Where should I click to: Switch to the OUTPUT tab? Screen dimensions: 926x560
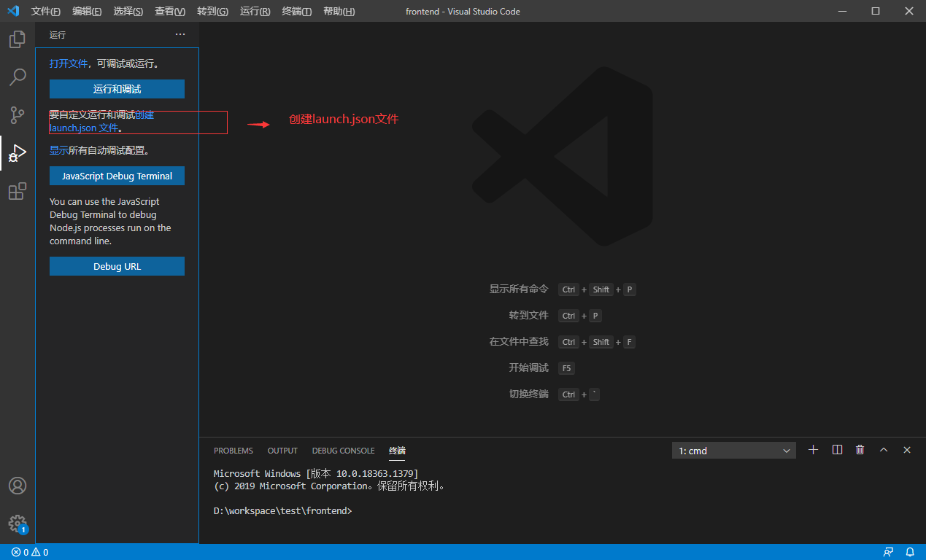282,451
